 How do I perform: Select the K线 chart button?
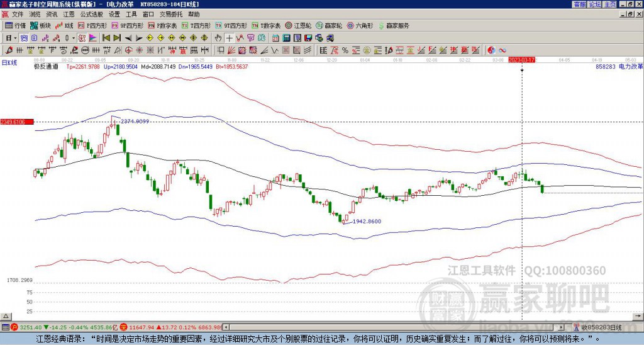[x=64, y=25]
